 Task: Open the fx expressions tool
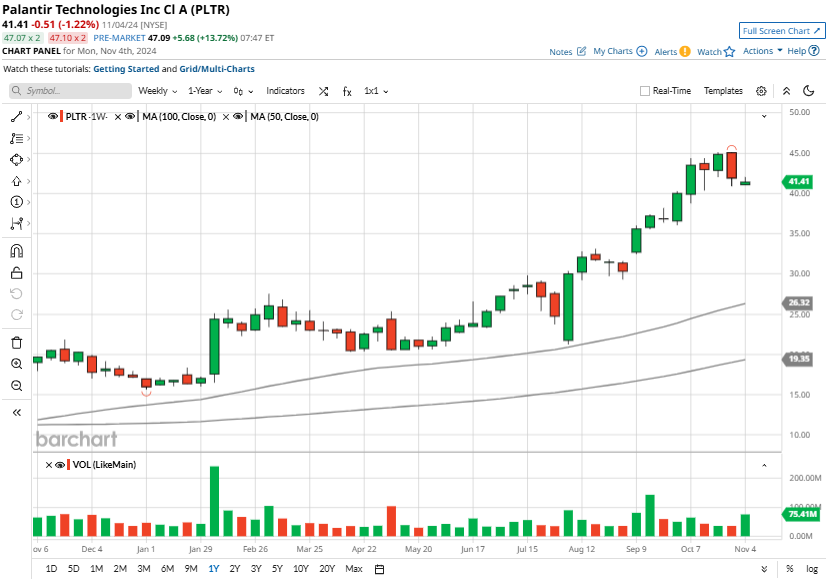(x=347, y=91)
